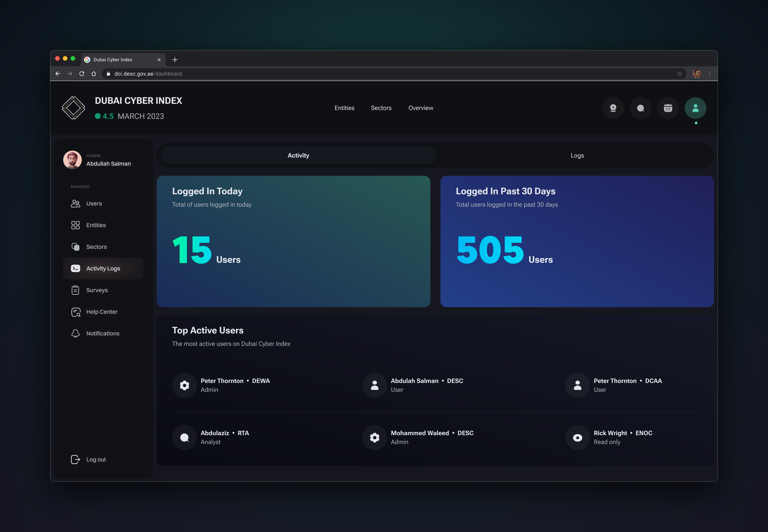Click the "Peter Thornton • DEWA" name
The image size is (768, 532).
click(235, 381)
